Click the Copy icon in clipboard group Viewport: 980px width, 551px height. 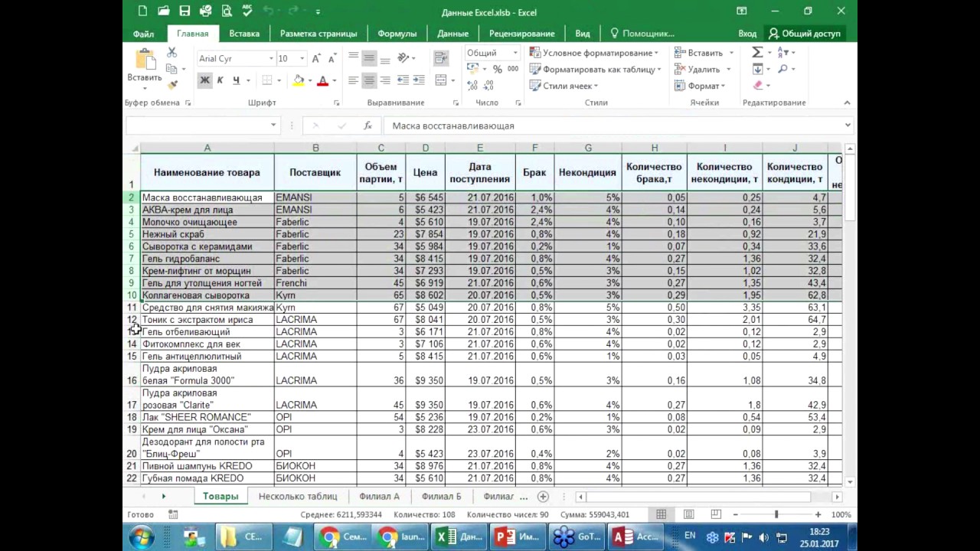(x=171, y=68)
